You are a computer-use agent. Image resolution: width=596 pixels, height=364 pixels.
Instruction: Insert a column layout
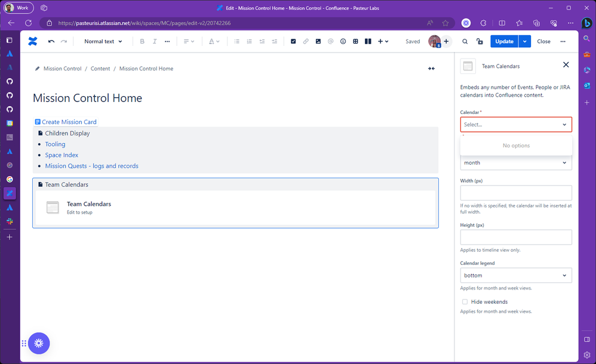coord(368,41)
